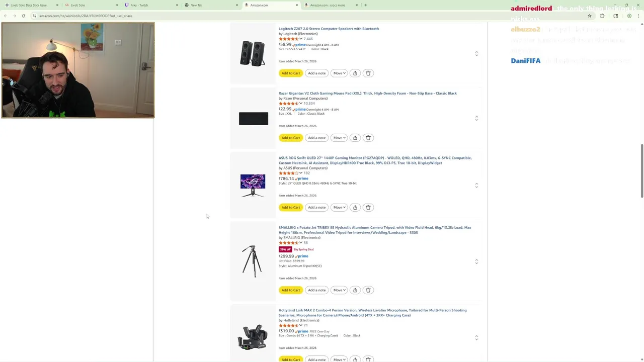Share the Razer Gigantus mouse pad item
The width and height of the screenshot is (644, 362).
[x=355, y=138]
